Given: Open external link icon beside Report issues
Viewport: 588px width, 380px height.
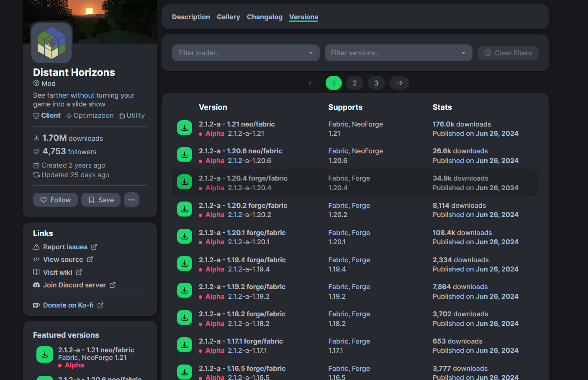Looking at the screenshot, I should click(94, 247).
